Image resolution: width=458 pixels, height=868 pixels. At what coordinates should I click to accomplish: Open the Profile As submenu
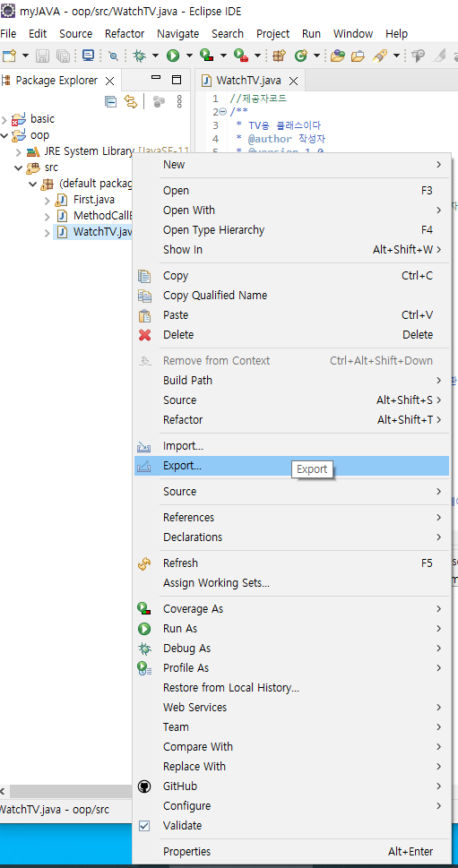coord(291,668)
